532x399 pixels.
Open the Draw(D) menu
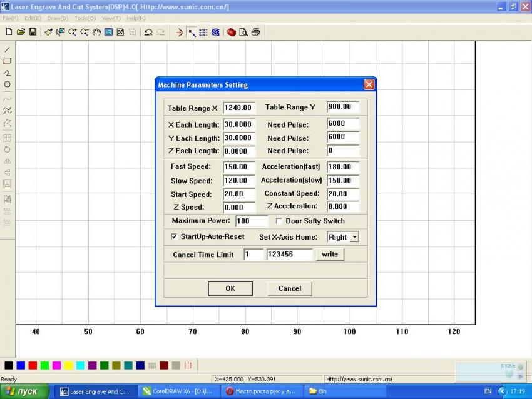58,18
